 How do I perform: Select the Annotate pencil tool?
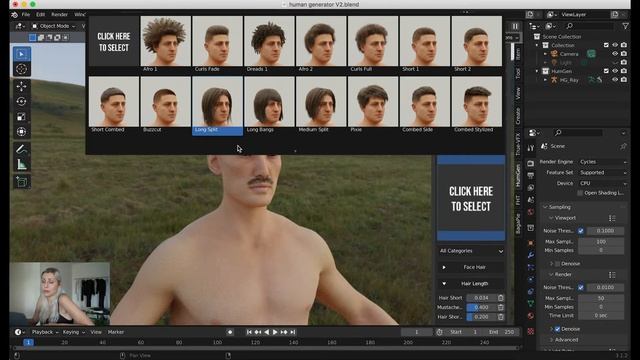(22, 149)
